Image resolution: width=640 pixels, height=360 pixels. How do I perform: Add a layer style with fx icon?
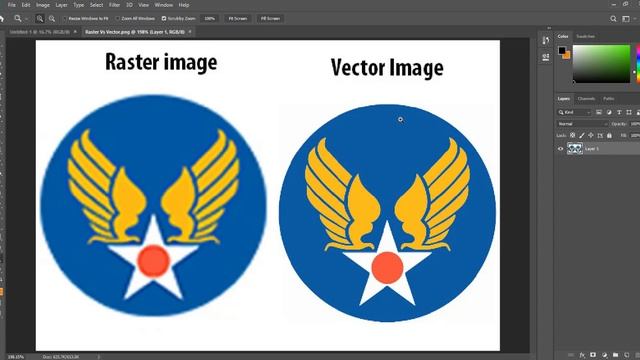[x=582, y=355]
